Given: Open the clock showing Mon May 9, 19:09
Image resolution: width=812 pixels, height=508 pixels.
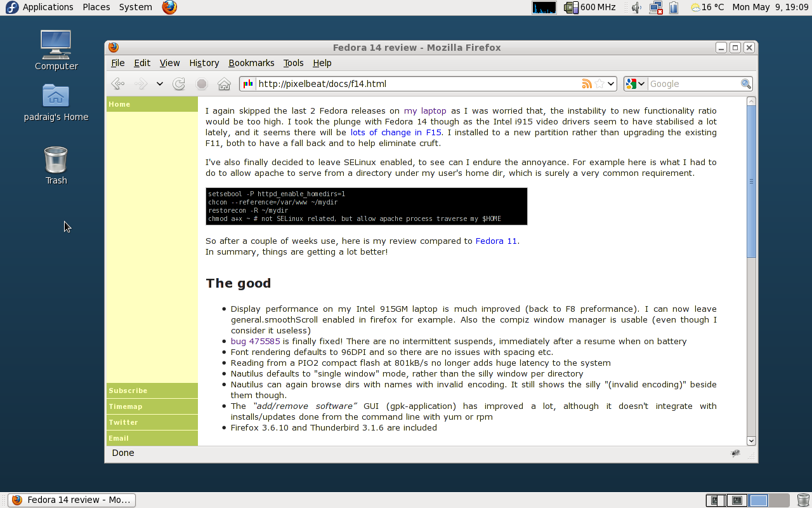Looking at the screenshot, I should (770, 7).
